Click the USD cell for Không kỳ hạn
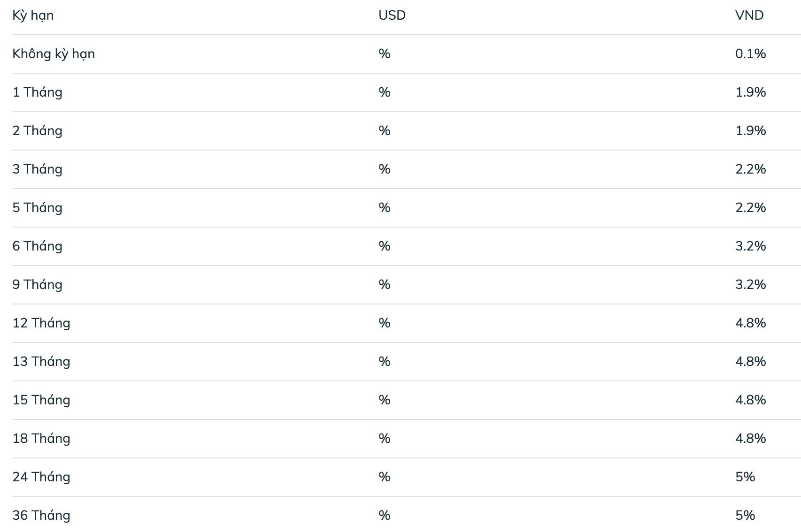The width and height of the screenshot is (801, 532). 385,54
